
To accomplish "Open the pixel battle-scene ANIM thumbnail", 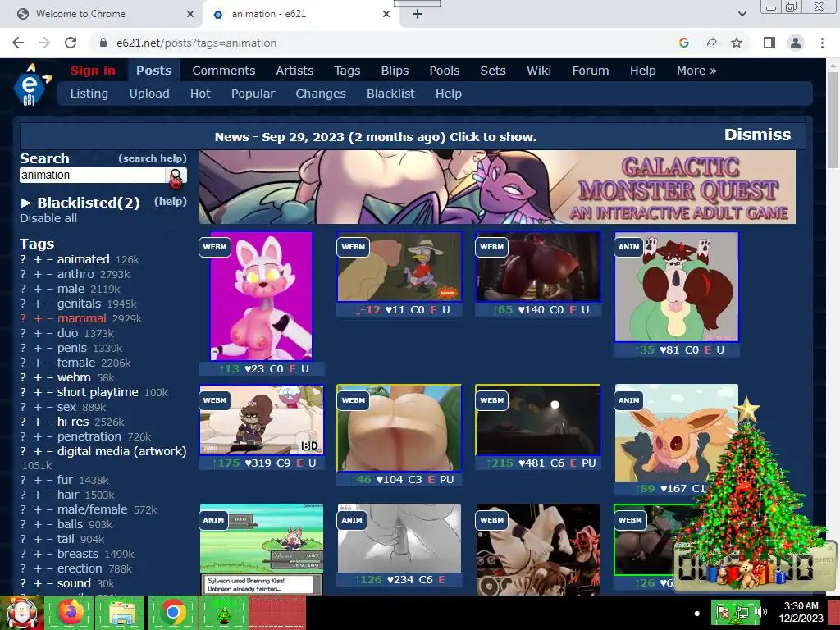I will 262,549.
